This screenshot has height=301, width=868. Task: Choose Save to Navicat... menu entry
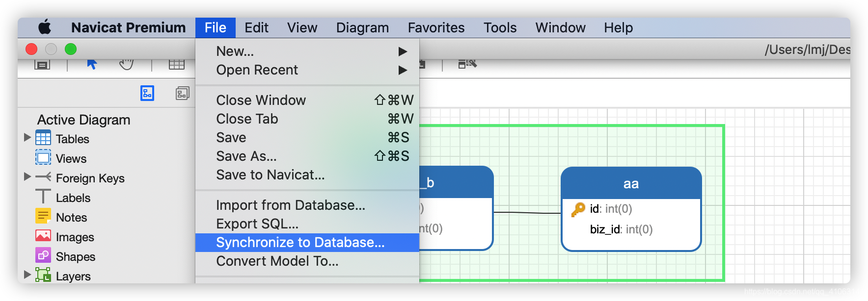(x=307, y=175)
